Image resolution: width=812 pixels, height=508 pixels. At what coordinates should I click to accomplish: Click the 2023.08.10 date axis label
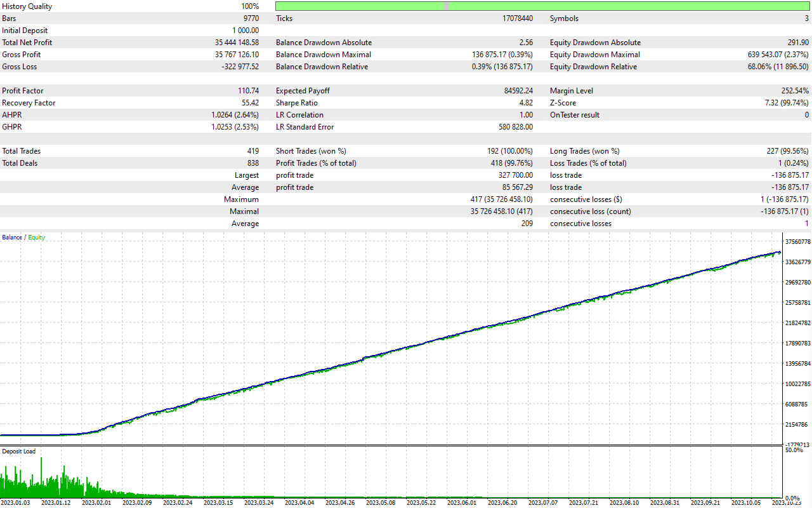coord(624,502)
